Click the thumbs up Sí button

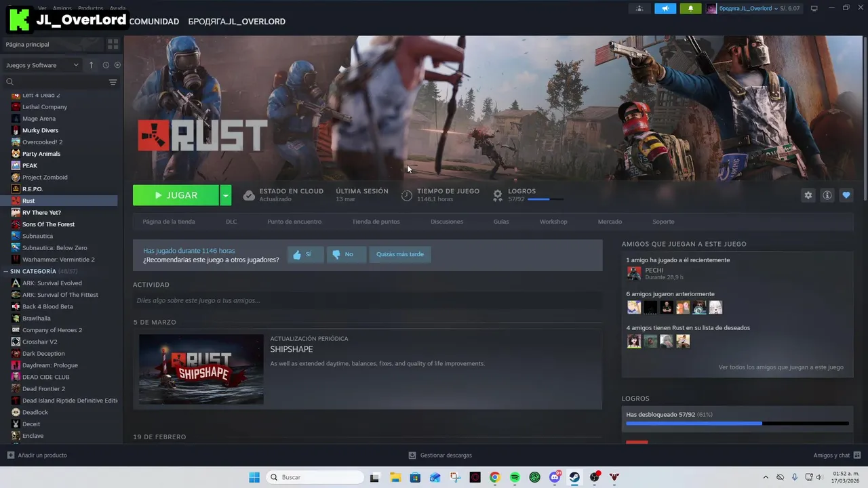[x=305, y=255]
